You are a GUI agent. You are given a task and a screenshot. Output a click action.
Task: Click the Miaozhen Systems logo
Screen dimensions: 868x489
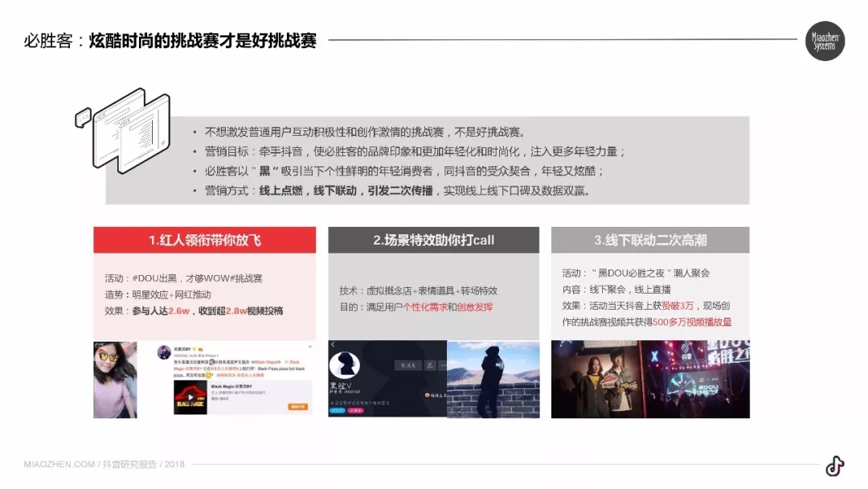tap(825, 41)
